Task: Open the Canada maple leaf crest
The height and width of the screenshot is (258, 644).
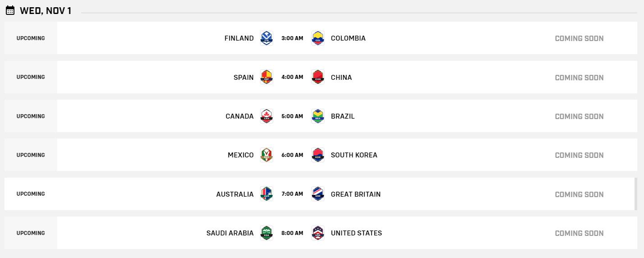Action: pos(266,116)
